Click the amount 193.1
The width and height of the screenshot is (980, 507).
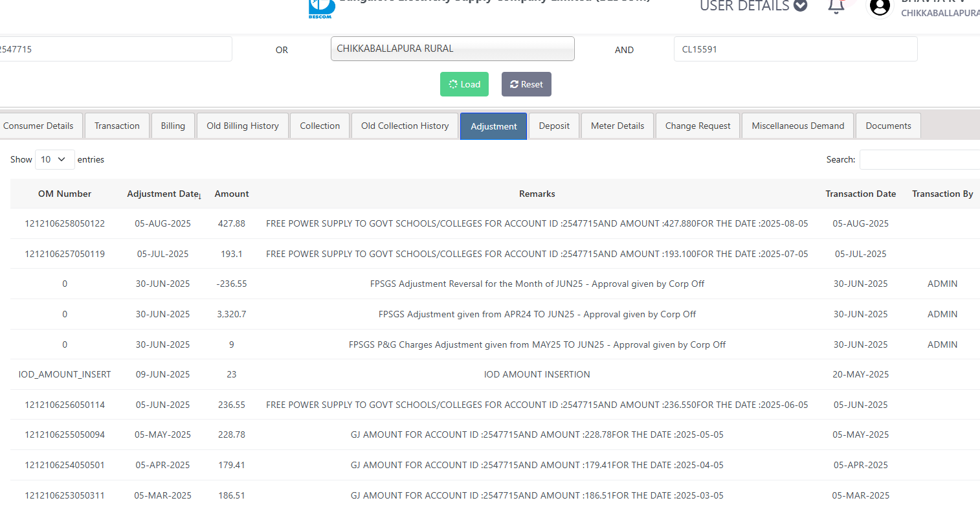[x=232, y=254]
